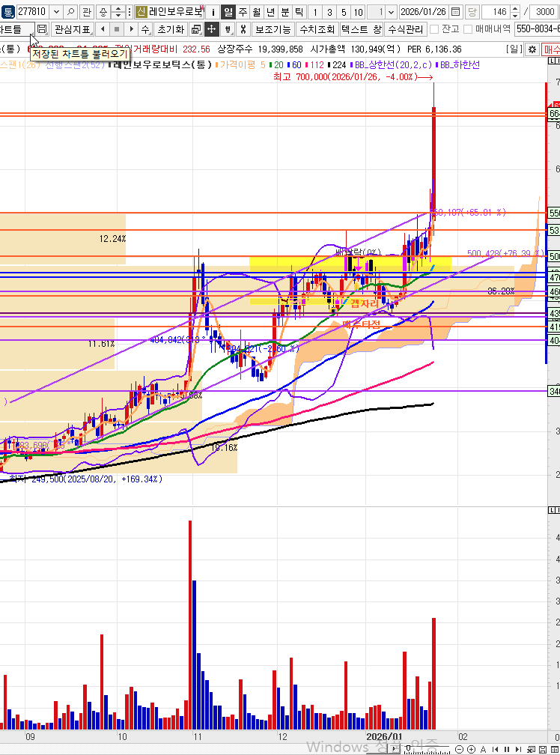The image size is (560, 755).
Task: Click the stock search magnifier icon
Action: point(70,12)
